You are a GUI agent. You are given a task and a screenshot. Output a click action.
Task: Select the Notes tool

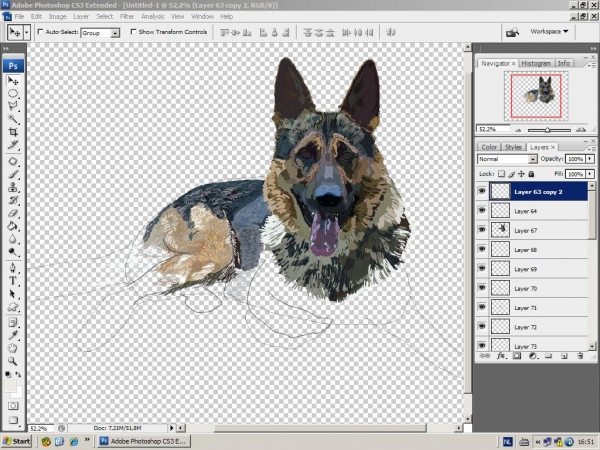tap(13, 323)
